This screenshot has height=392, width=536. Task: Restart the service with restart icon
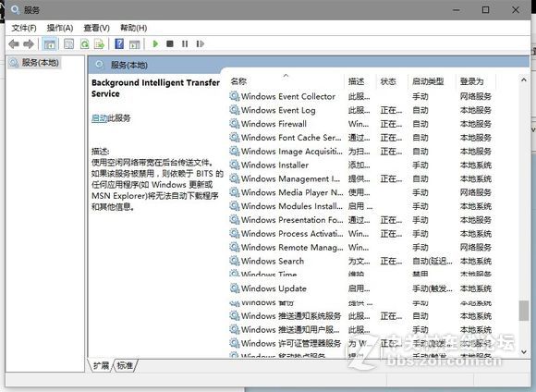pyautogui.click(x=201, y=43)
